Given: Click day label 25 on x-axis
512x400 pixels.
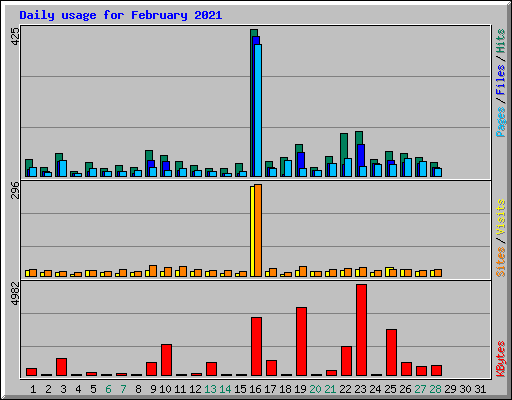Looking at the screenshot, I should (390, 389).
